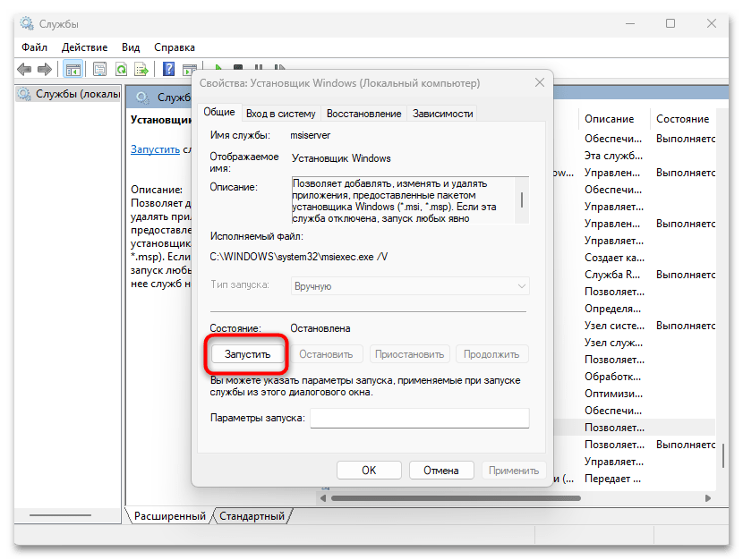Click the description box scrollbar in the dialog
This screenshot has width=743, height=560.
(x=522, y=199)
